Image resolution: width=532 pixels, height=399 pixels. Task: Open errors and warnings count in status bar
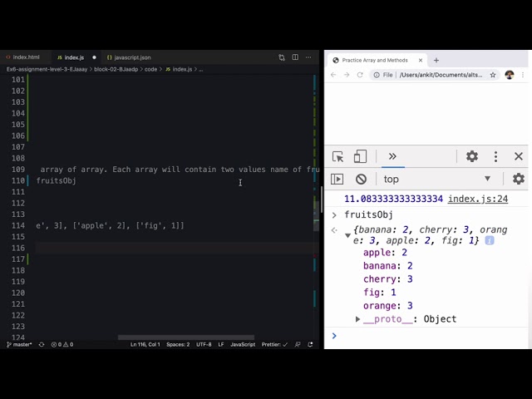click(62, 344)
